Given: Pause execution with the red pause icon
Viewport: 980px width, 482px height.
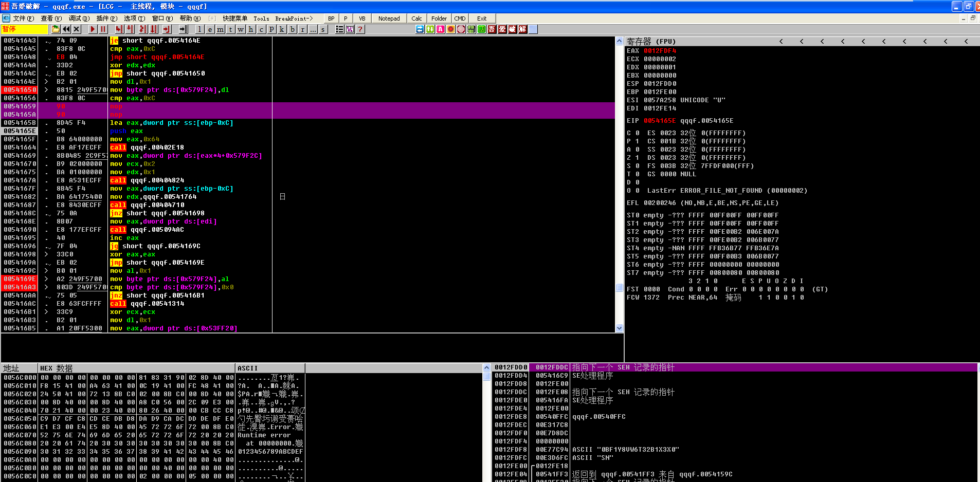Looking at the screenshot, I should pyautogui.click(x=103, y=29).
